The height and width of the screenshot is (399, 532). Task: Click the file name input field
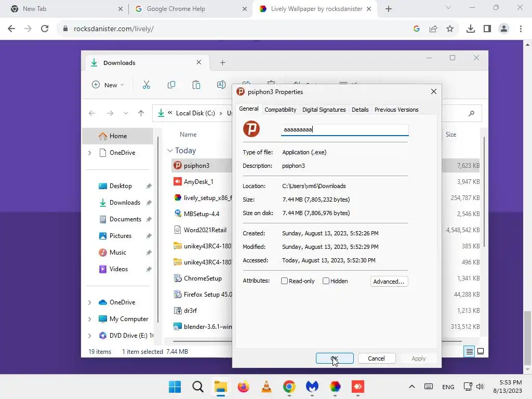tap(345, 129)
